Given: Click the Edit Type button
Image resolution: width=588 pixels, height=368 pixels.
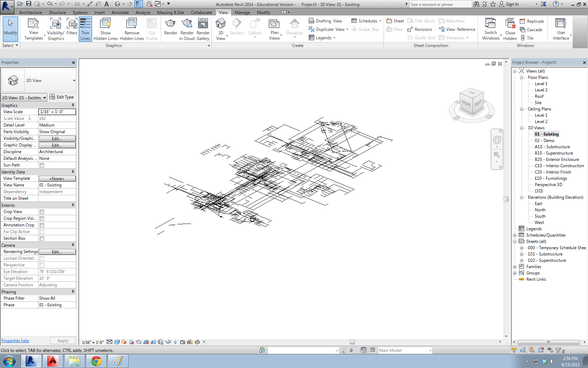Looking at the screenshot, I should (x=62, y=97).
